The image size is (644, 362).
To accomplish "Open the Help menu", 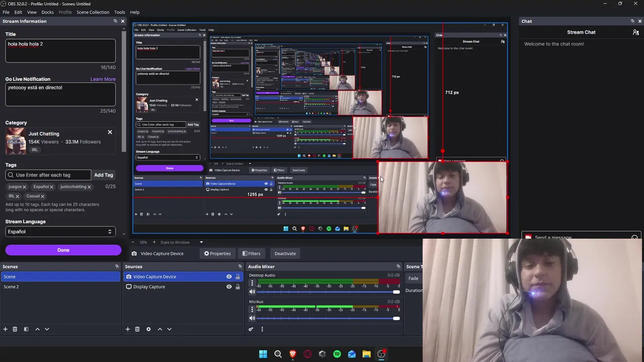I will tap(135, 12).
